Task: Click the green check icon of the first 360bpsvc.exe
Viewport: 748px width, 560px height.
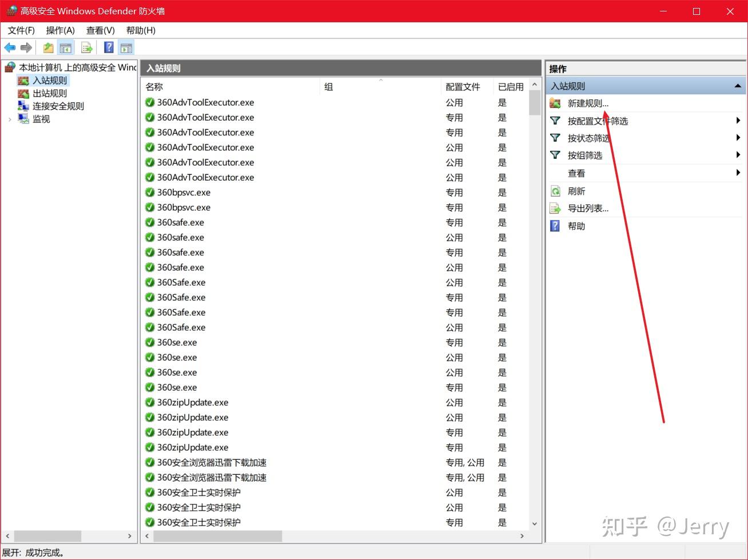Action: click(150, 192)
